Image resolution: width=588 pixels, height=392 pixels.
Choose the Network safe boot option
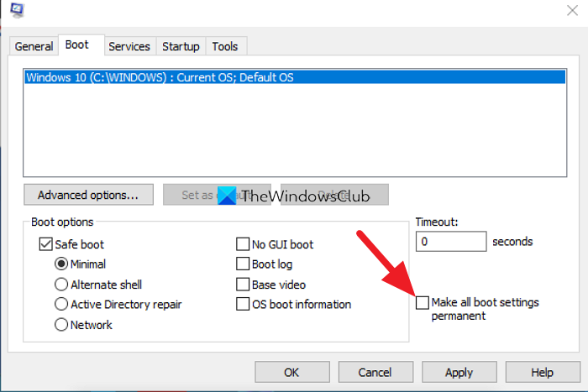click(x=61, y=325)
